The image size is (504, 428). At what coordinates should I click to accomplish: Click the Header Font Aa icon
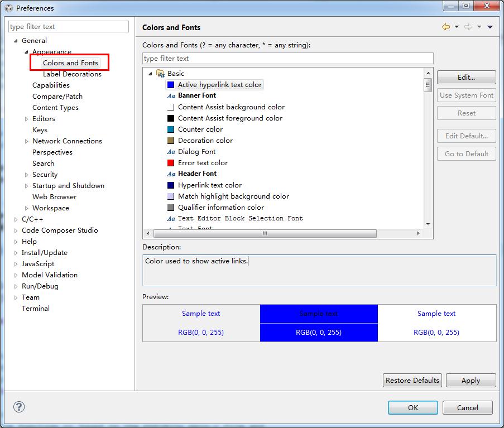(x=171, y=174)
